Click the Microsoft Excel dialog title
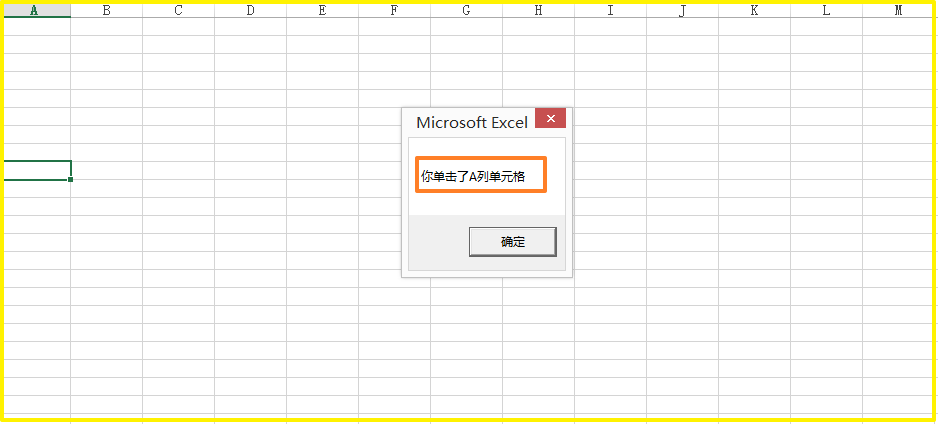Screen dimensions: 938x424 tap(472, 123)
